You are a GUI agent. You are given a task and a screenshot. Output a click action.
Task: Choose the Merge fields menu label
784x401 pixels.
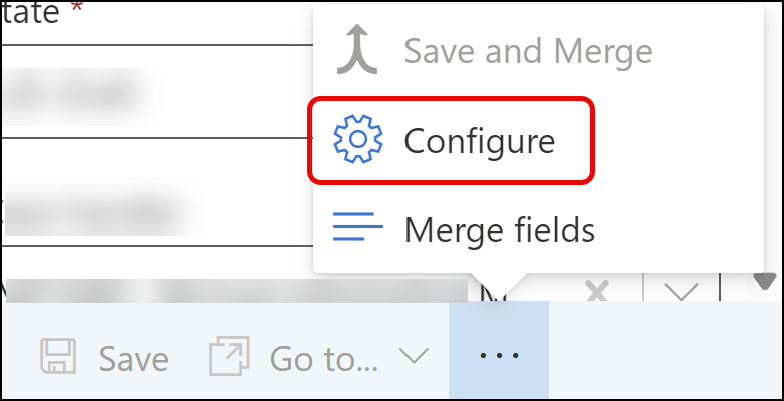tap(499, 230)
